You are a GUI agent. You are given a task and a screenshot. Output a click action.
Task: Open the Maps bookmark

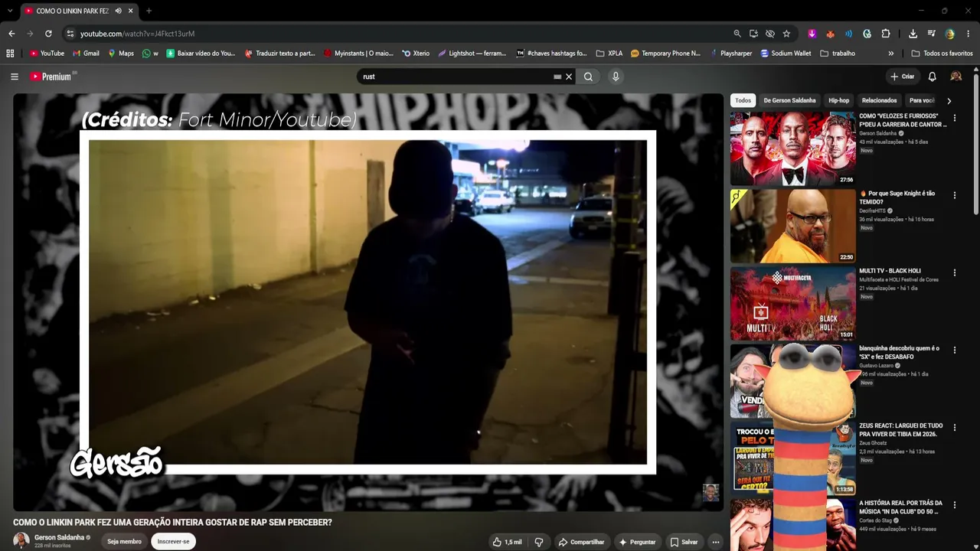[x=121, y=54]
